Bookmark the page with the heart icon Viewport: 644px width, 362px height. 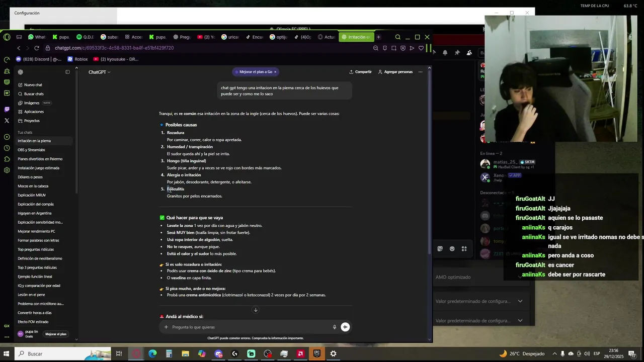[x=421, y=48]
